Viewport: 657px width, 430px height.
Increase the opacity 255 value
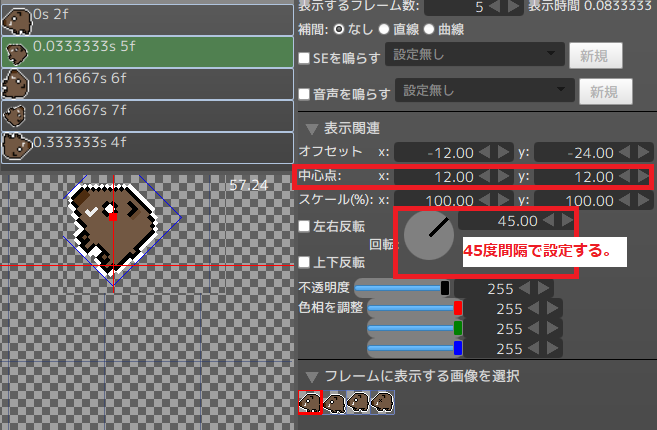543,288
